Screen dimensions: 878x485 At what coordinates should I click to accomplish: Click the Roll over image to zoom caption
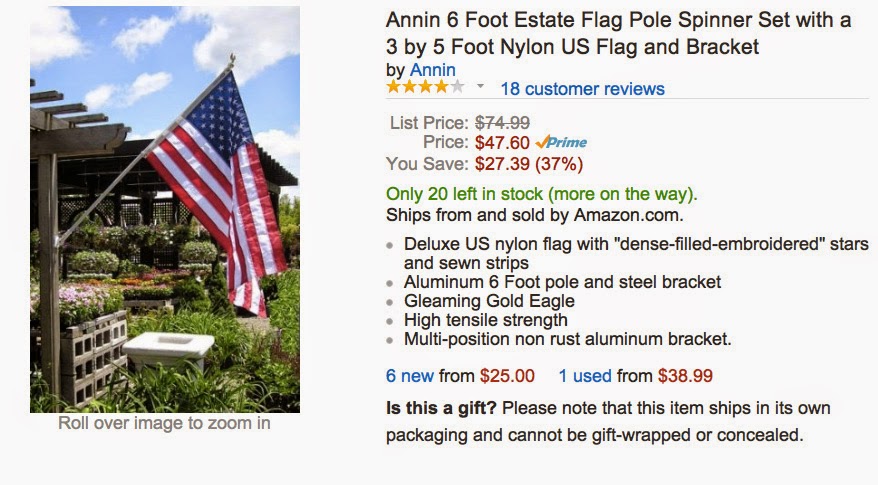(x=164, y=423)
